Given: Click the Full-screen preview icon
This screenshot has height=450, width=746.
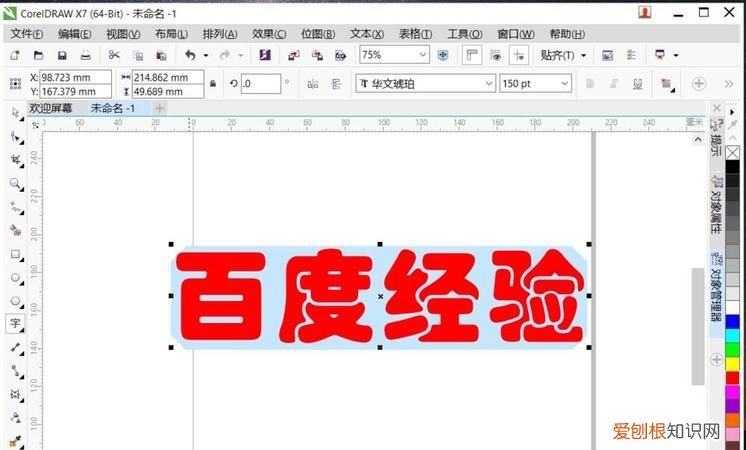Looking at the screenshot, I should point(442,55).
